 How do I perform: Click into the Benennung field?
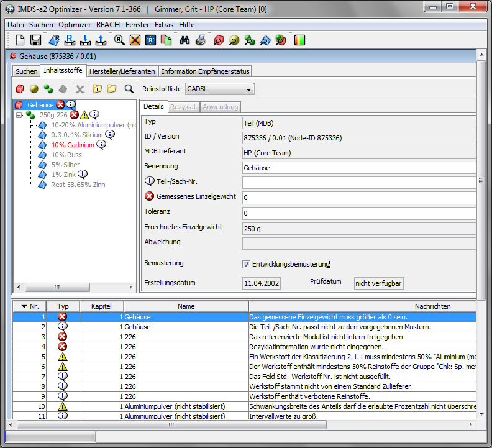[359, 168]
